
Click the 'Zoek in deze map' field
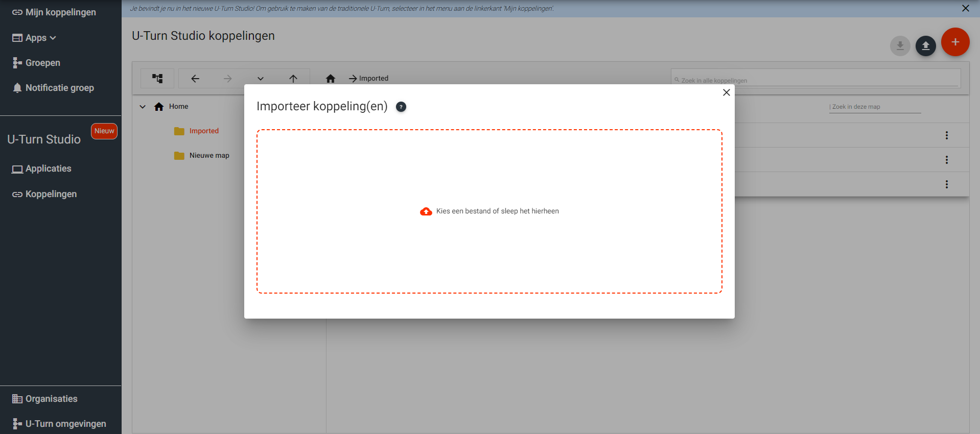pos(874,107)
